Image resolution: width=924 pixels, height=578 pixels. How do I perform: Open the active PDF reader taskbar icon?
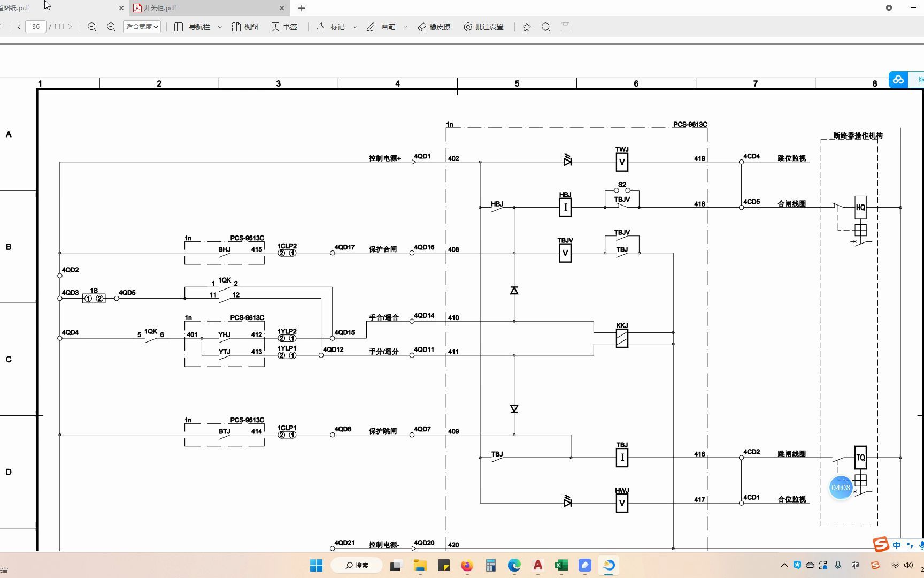click(609, 565)
